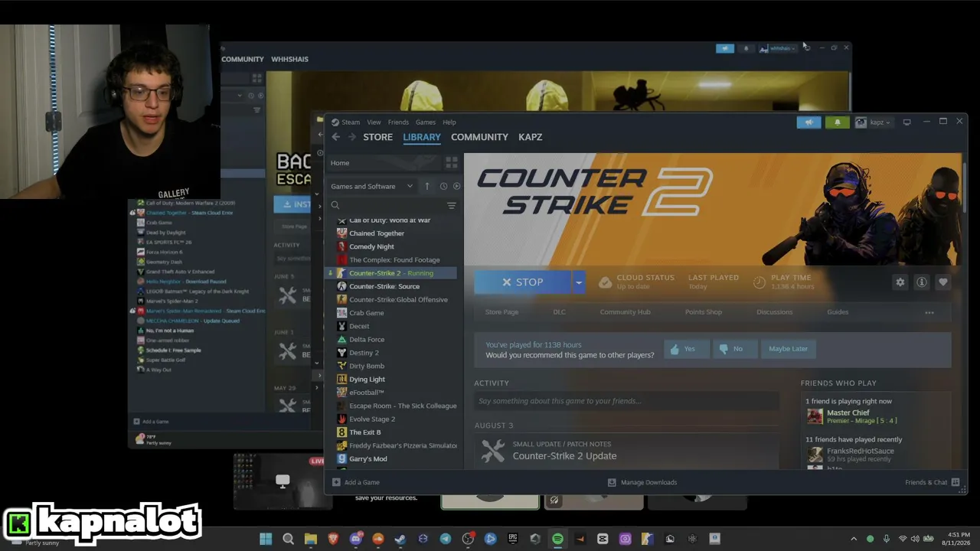Click the activity "Say something" input field
This screenshot has height=551, width=980.
[x=626, y=401]
